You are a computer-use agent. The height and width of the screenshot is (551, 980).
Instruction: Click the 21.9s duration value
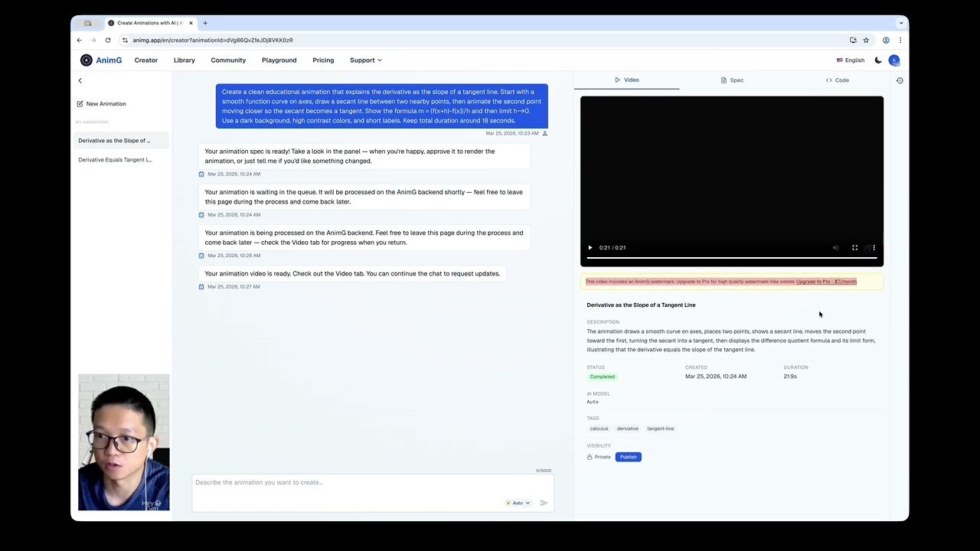[790, 377]
